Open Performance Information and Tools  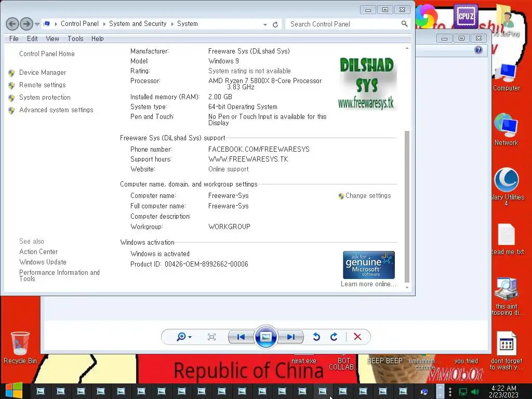[x=59, y=275]
